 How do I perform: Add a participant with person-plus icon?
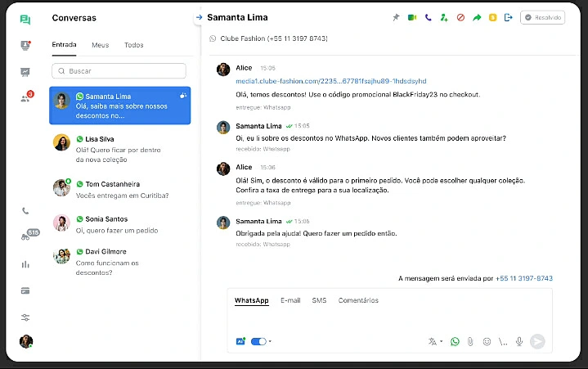point(444,17)
